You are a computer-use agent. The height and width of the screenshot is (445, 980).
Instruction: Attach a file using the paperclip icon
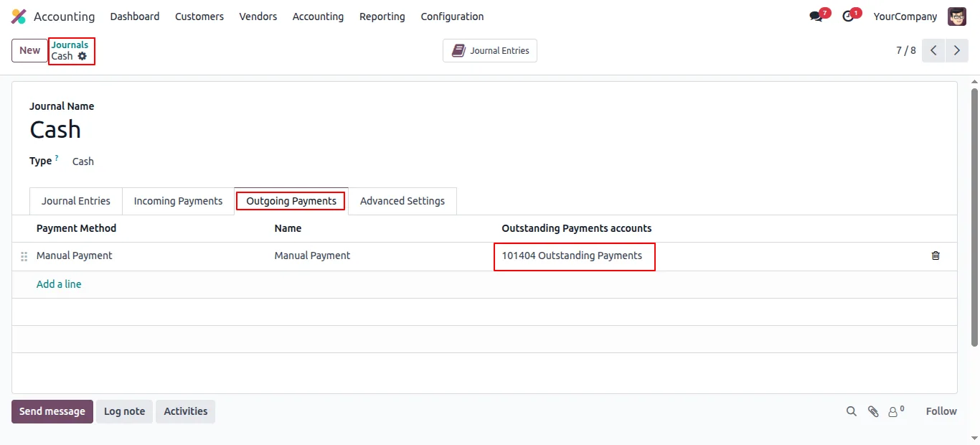coord(873,411)
